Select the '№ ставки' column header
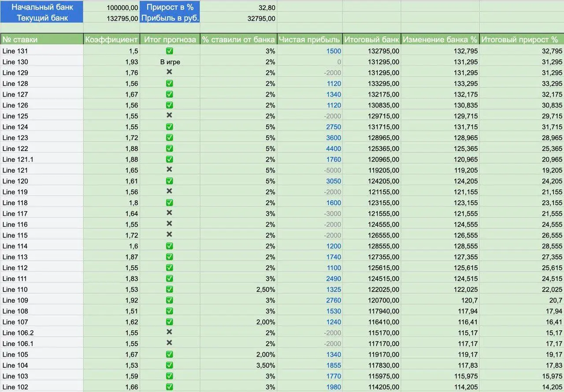The image size is (564, 392). (42, 39)
